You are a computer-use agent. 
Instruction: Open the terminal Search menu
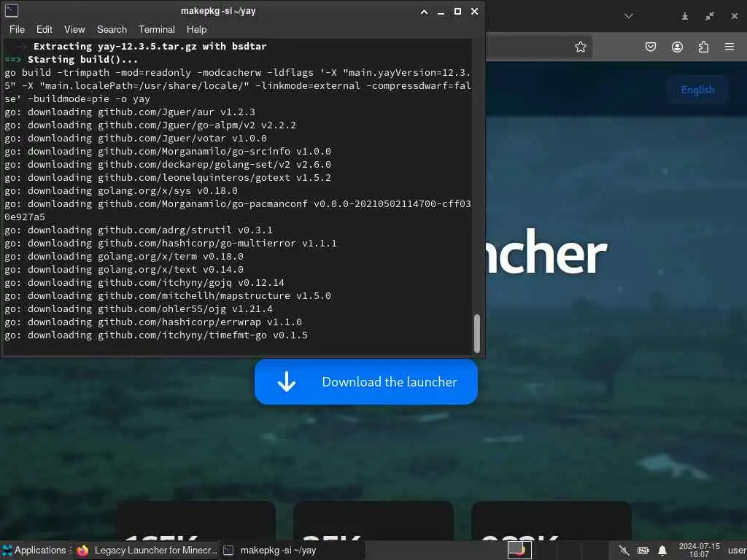click(112, 29)
